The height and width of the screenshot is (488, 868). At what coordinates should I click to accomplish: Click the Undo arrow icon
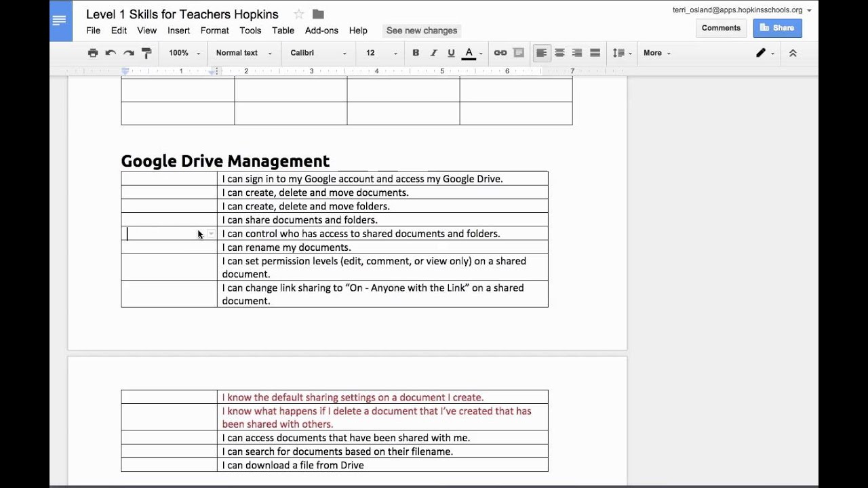click(x=111, y=53)
